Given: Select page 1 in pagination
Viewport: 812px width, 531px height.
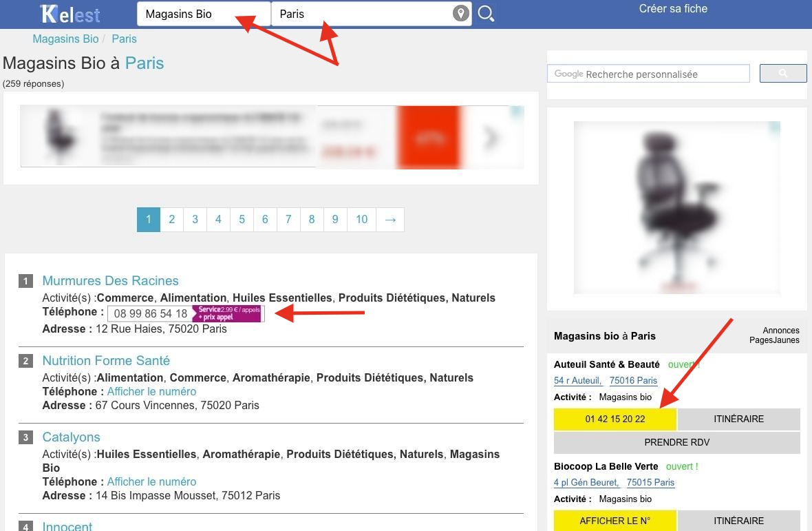Looking at the screenshot, I should click(148, 220).
